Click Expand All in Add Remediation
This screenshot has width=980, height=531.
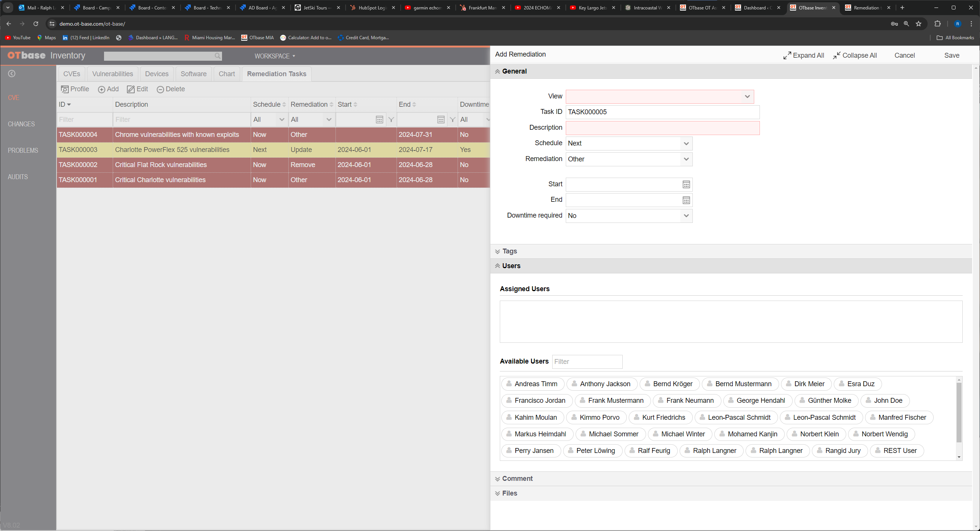click(804, 55)
